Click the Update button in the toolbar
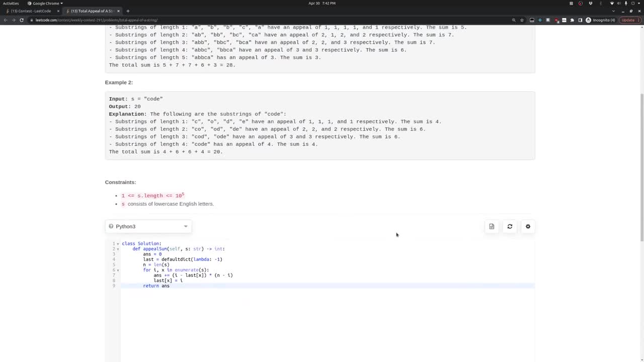Viewport: 644px width, 362px height. point(627,20)
